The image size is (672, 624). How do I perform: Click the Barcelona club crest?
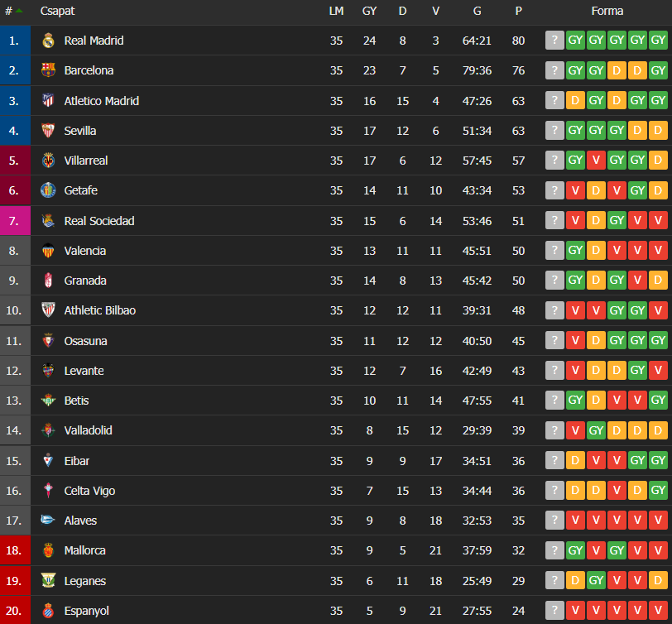coord(48,70)
